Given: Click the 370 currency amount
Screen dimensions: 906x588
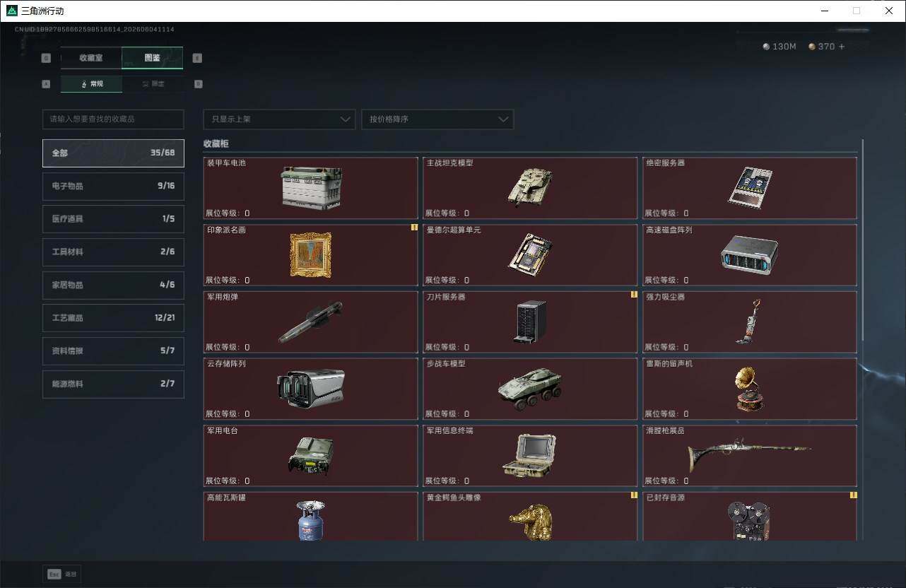Looking at the screenshot, I should [826, 47].
